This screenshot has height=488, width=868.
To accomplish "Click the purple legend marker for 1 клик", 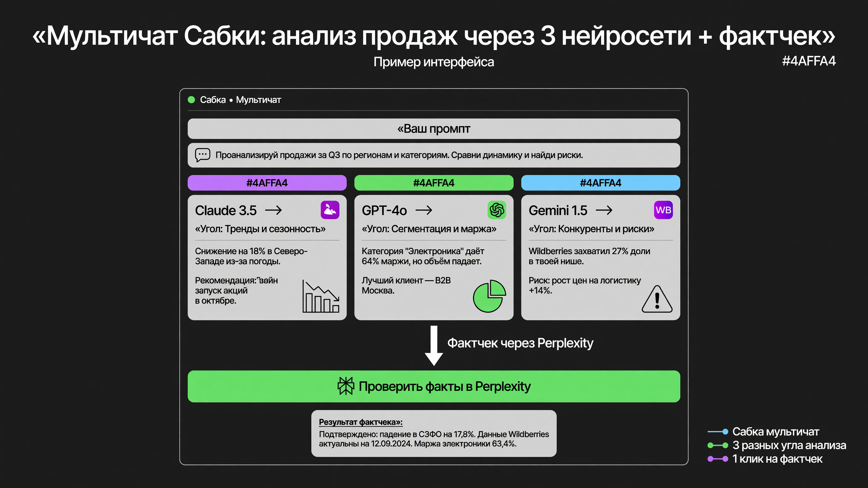I will [x=718, y=459].
